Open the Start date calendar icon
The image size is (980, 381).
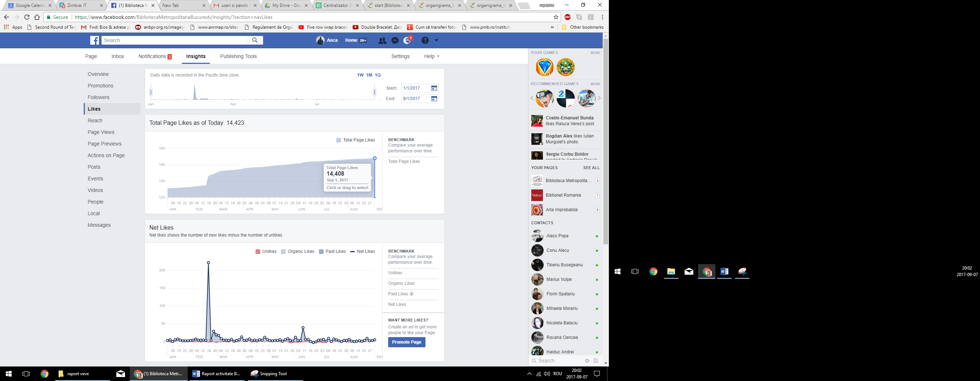coord(434,88)
